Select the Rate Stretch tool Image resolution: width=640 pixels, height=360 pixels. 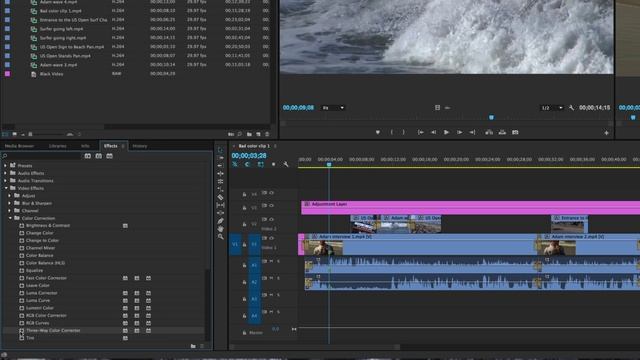pyautogui.click(x=220, y=181)
